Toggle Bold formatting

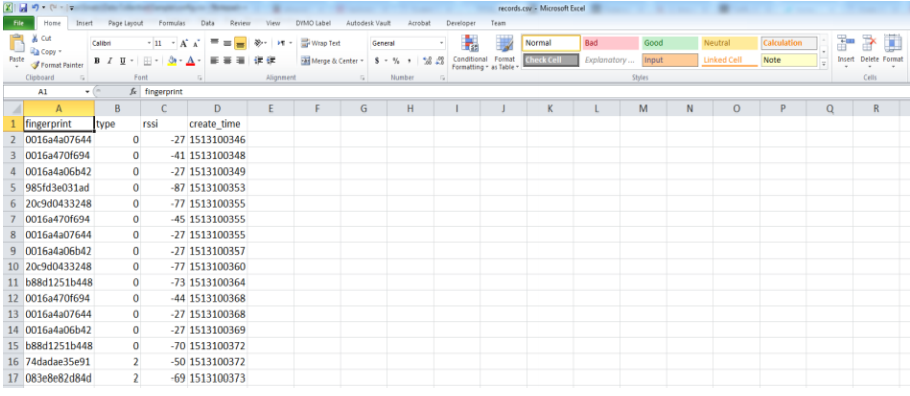pyautogui.click(x=98, y=61)
